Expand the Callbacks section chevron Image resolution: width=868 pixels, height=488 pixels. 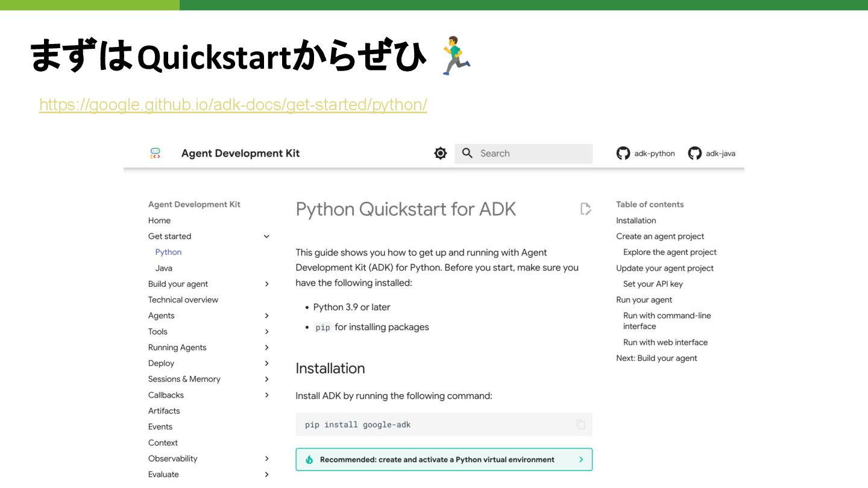[x=266, y=395]
